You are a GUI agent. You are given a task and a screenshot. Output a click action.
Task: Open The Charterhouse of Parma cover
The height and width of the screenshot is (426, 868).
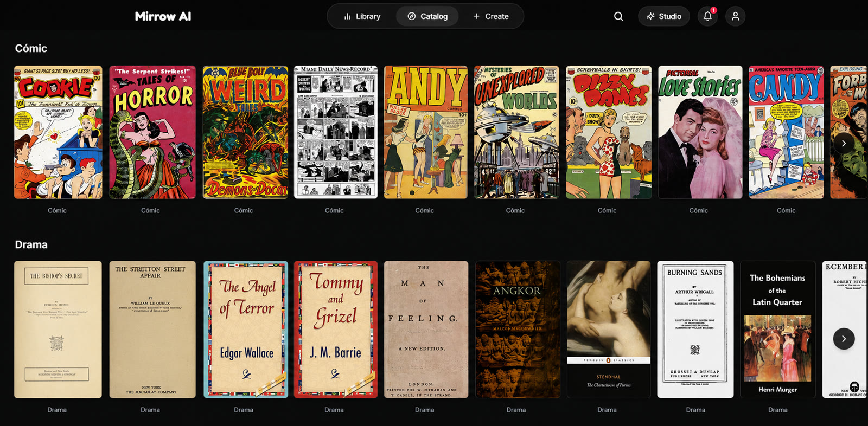[609, 330]
